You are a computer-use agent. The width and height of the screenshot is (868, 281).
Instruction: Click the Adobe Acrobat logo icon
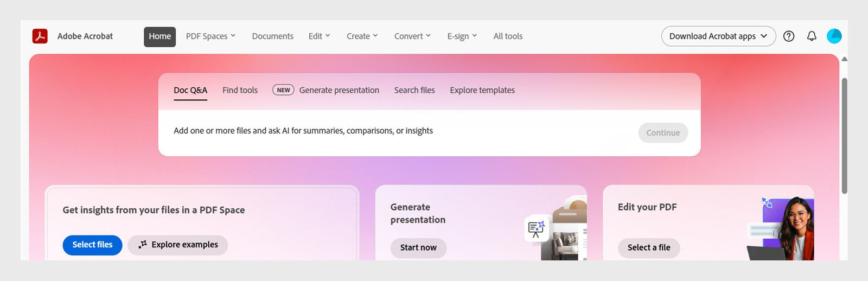(40, 36)
